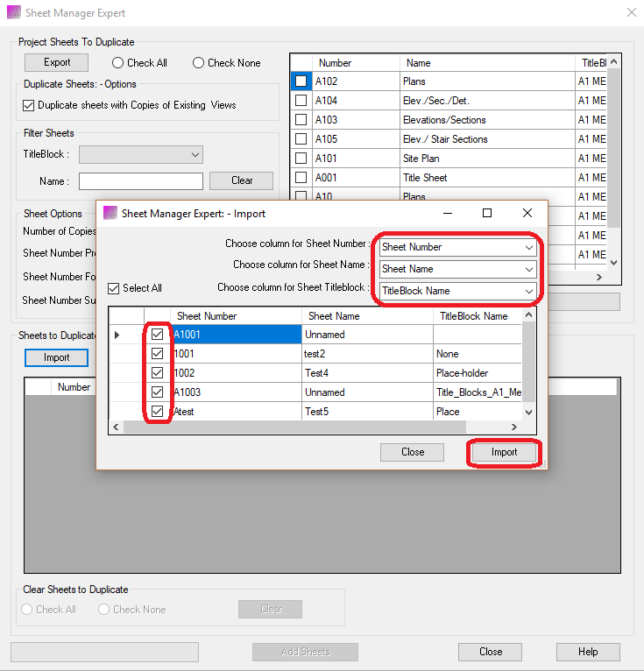Maximize the Import dialog

pos(487,213)
